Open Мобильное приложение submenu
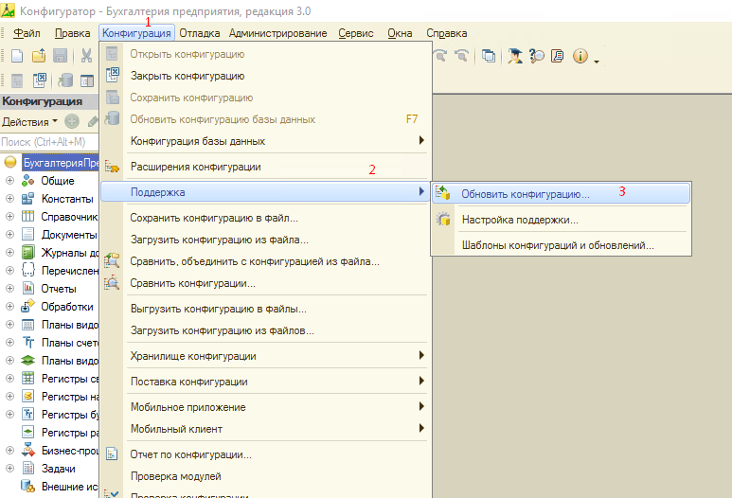The height and width of the screenshot is (499, 733). 265,407
